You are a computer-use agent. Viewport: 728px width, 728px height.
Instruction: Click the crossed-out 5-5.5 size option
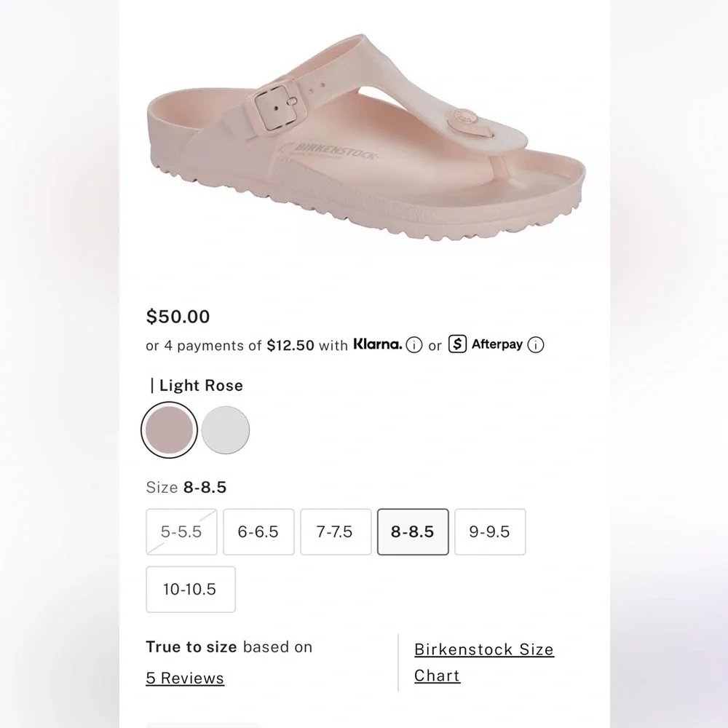181,532
